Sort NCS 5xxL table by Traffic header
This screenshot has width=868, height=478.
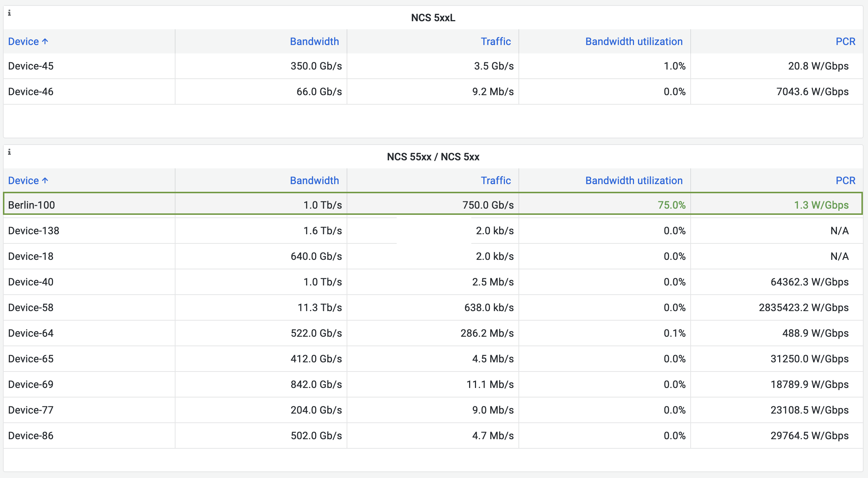point(495,42)
